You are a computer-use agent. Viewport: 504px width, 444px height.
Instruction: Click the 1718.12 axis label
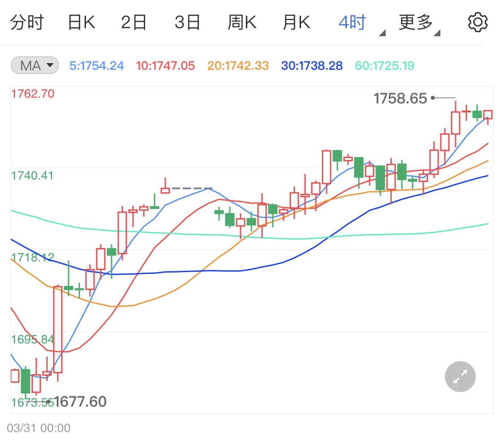point(32,257)
